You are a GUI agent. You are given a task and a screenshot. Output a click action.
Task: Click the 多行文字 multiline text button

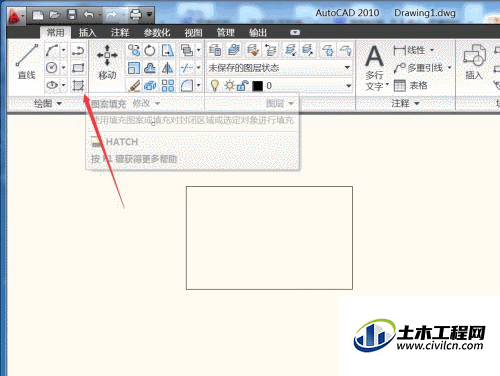pos(376,68)
